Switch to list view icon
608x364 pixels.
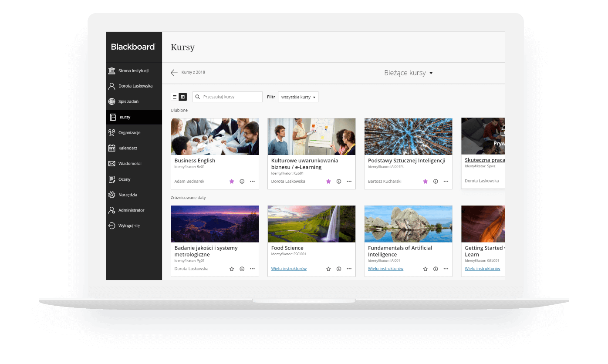[175, 97]
